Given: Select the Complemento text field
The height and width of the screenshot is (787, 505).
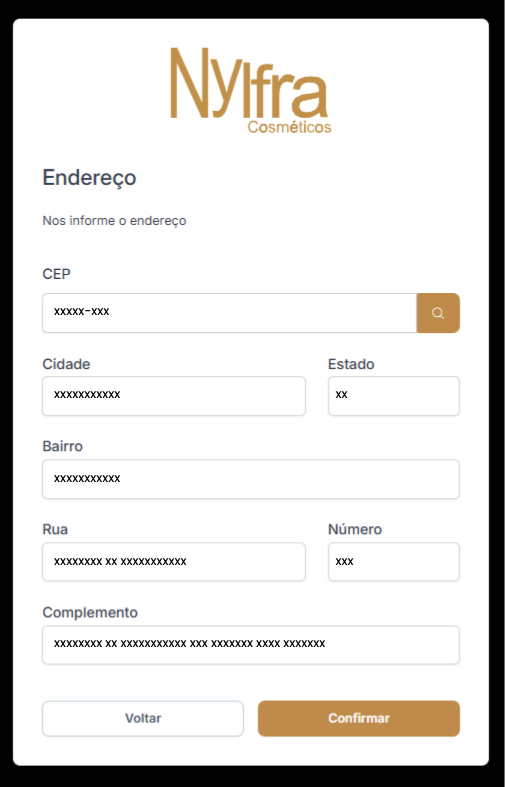Looking at the screenshot, I should (x=251, y=645).
